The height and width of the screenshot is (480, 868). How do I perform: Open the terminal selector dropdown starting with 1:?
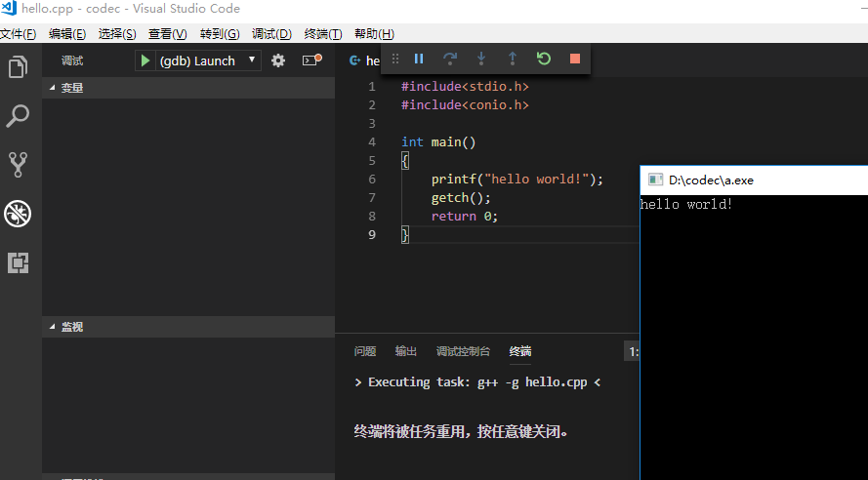point(632,351)
